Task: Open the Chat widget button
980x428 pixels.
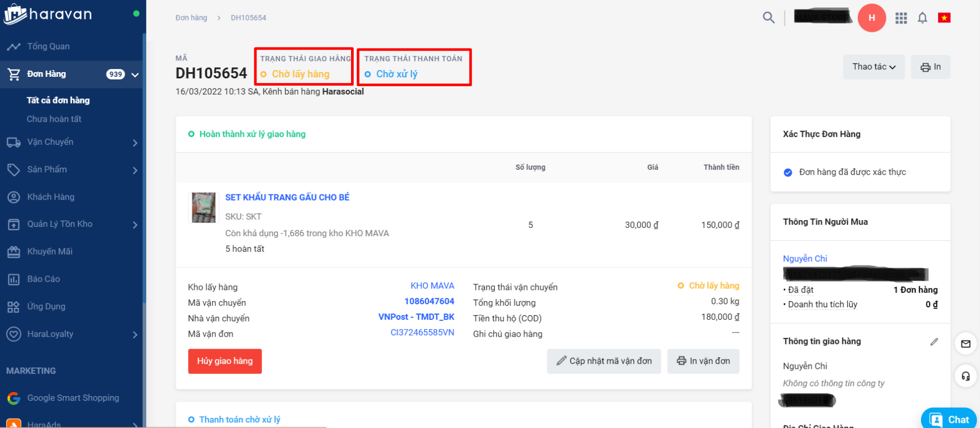Action: pos(949,419)
